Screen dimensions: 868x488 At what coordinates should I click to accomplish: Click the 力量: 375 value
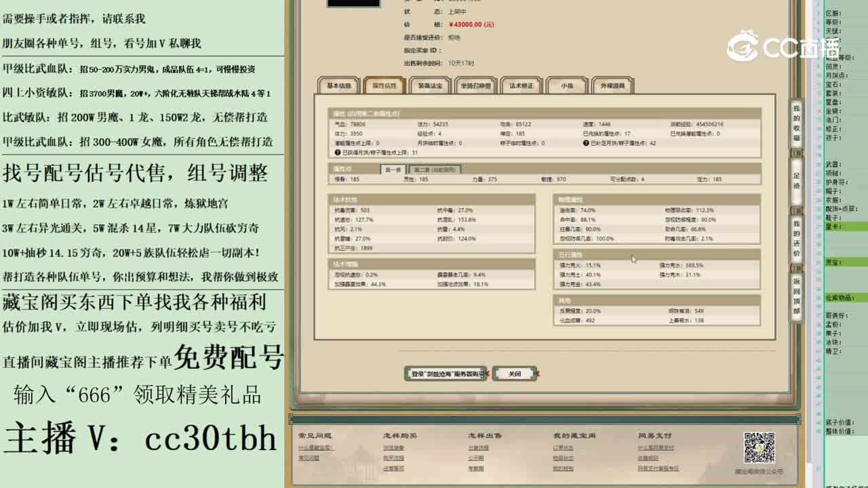(x=483, y=180)
